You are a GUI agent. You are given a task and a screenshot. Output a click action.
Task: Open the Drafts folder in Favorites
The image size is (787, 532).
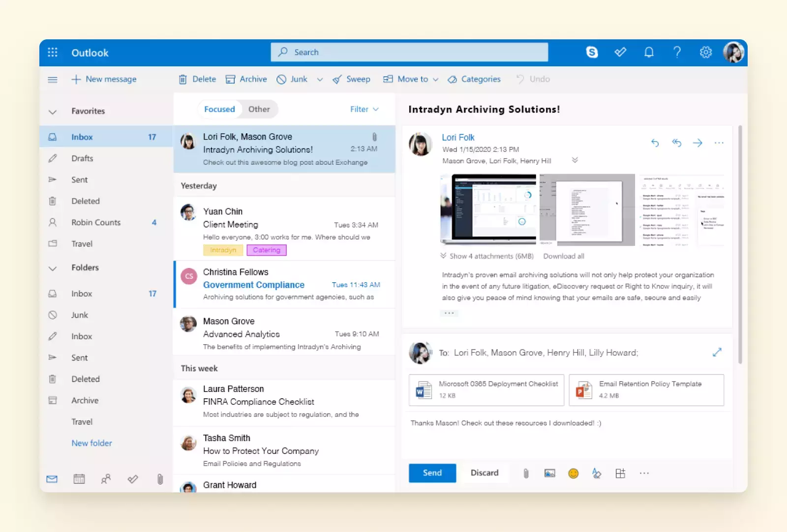(x=82, y=158)
